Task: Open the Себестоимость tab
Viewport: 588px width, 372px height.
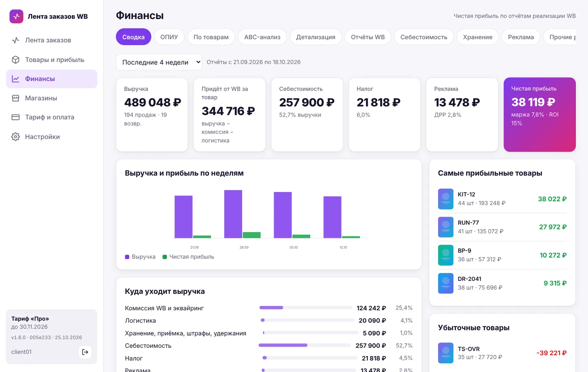Action: coord(424,37)
